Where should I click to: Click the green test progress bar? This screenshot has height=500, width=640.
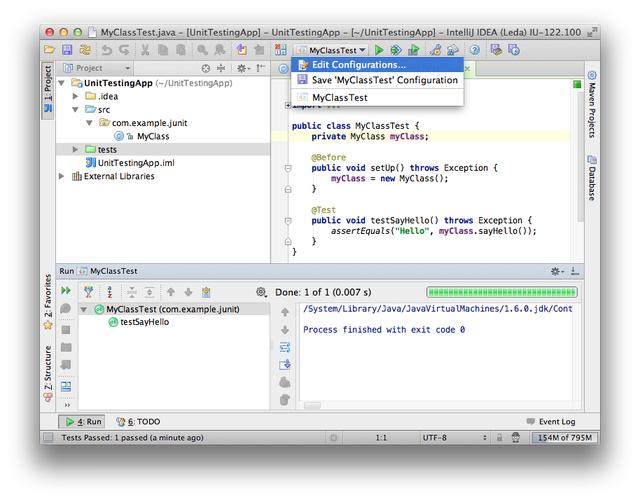click(502, 292)
